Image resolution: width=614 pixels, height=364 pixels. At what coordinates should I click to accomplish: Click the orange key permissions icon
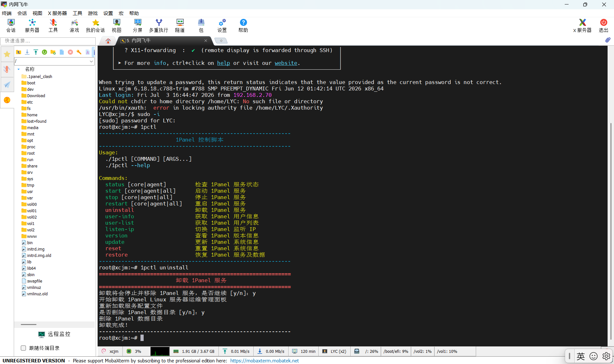tap(79, 52)
